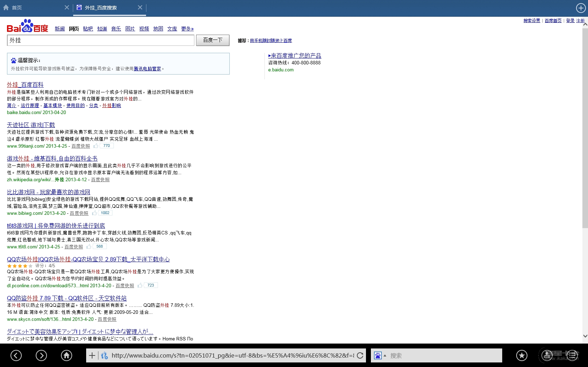Click the footprints icon beside the URL
Image resolution: width=588 pixels, height=367 pixels.
(x=104, y=355)
